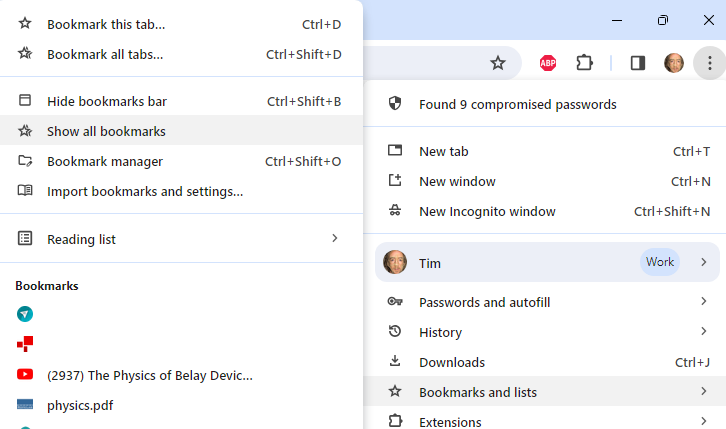
Task: Click Import bookmarks and settings
Action: [x=145, y=191]
